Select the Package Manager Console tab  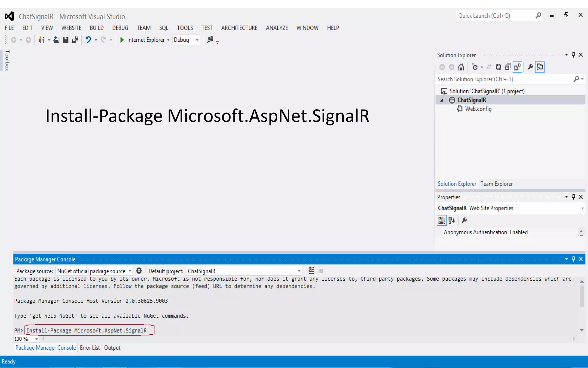point(46,348)
